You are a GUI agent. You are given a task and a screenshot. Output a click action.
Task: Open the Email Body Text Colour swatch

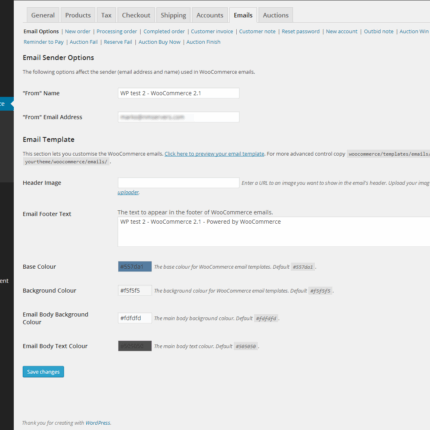135,346
